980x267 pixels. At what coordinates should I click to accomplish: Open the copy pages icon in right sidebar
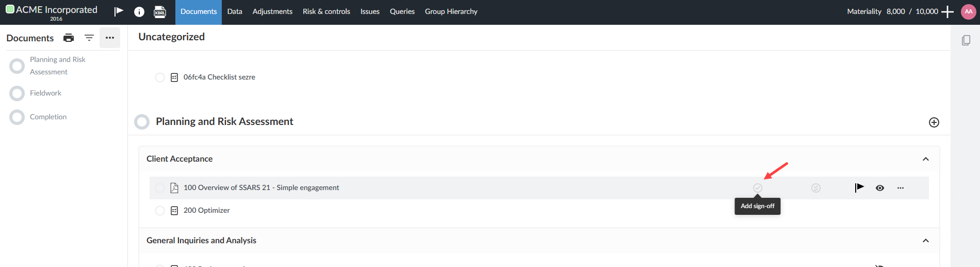pos(966,40)
